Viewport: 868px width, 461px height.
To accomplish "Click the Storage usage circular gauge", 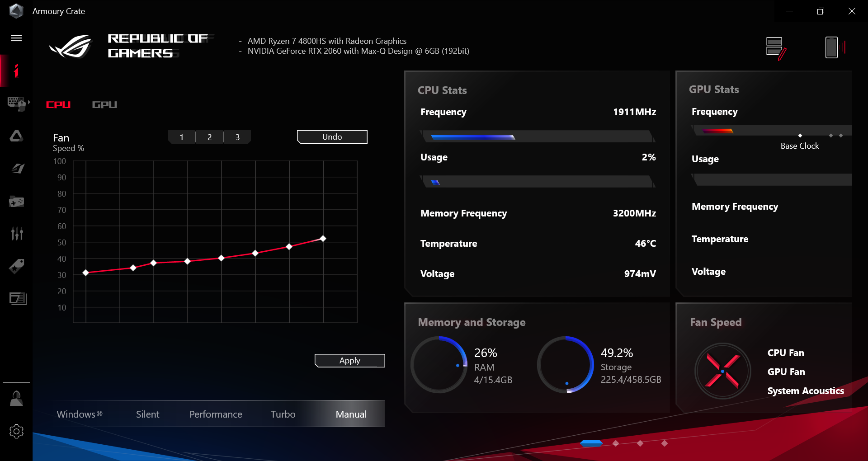I will pos(566,365).
